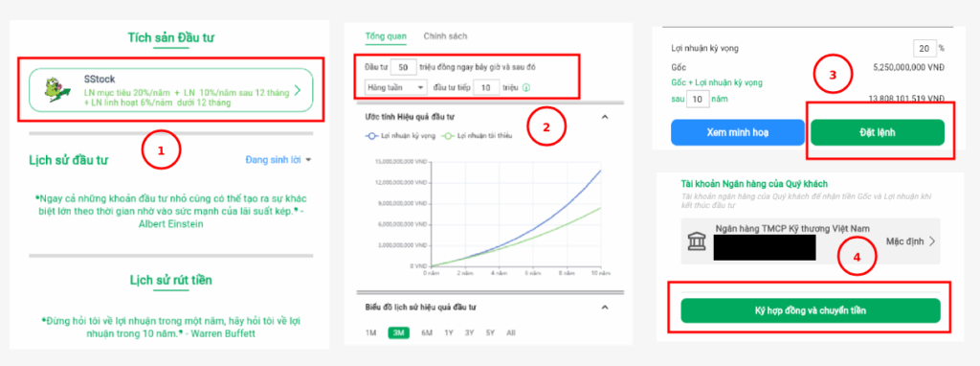
Task: Open the Hàng tuần frequency dropdown
Action: coord(395,87)
